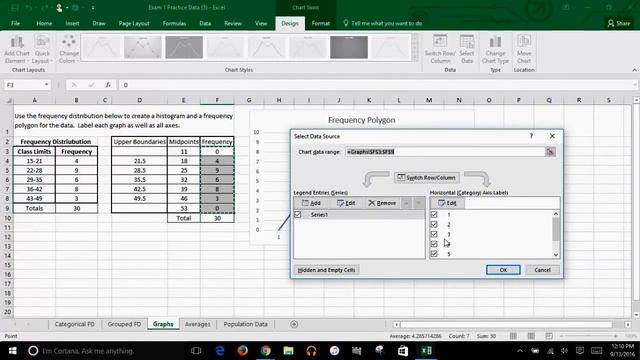
Task: Open File Explorer from the taskbar
Action: [x=289, y=351]
